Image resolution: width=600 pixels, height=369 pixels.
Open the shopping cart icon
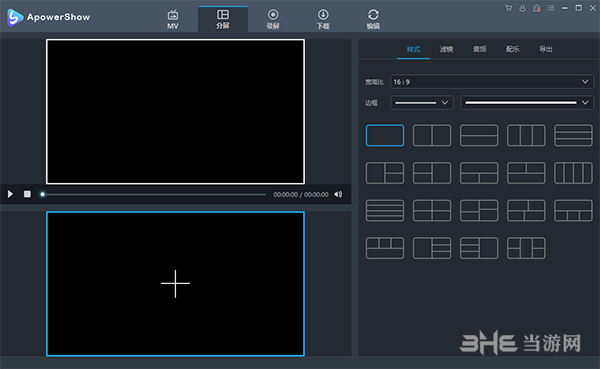pyautogui.click(x=509, y=8)
